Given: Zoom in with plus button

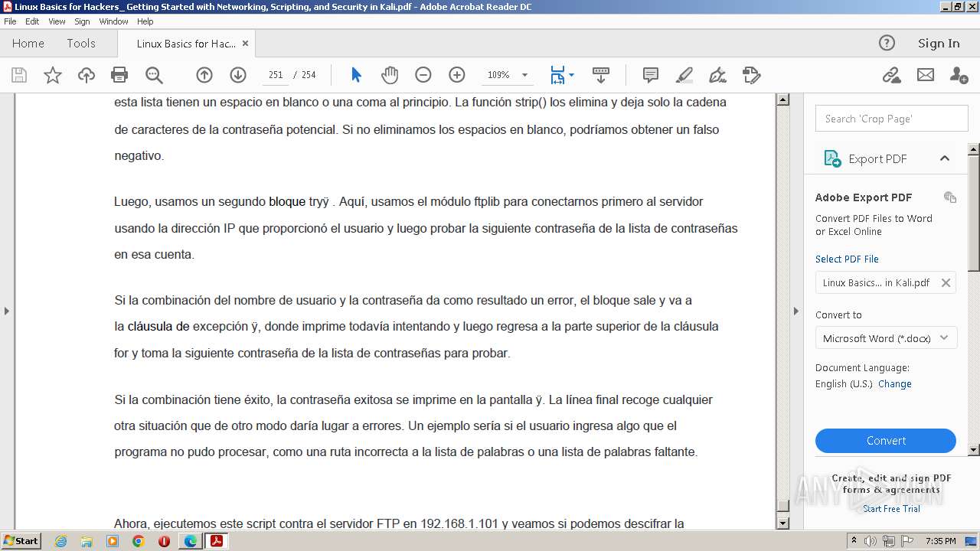Looking at the screenshot, I should click(x=457, y=75).
